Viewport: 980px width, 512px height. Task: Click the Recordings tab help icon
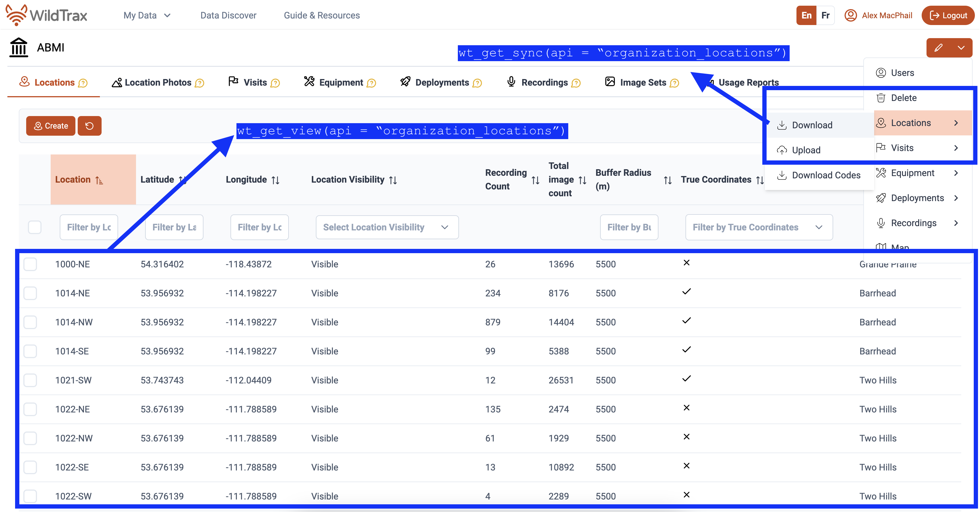click(576, 83)
